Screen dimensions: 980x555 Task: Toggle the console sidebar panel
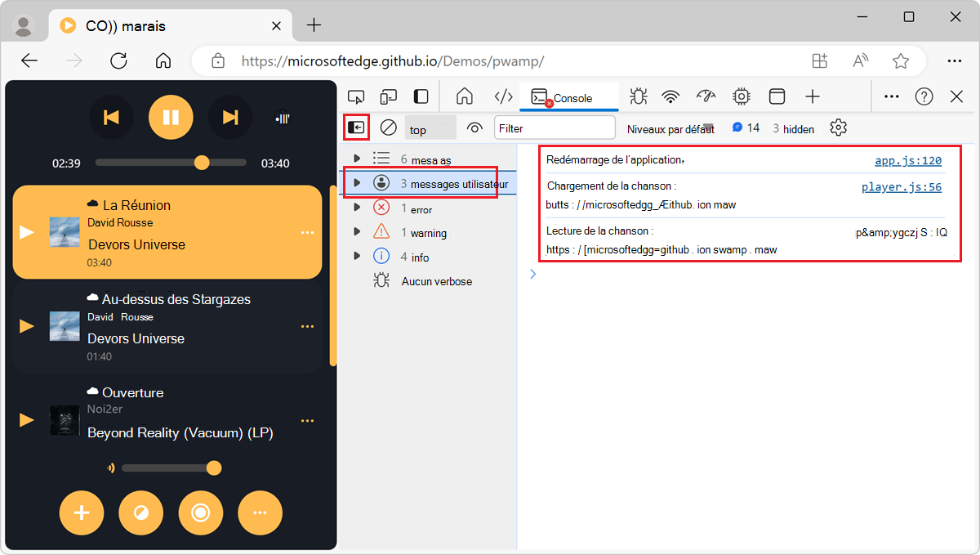(356, 127)
